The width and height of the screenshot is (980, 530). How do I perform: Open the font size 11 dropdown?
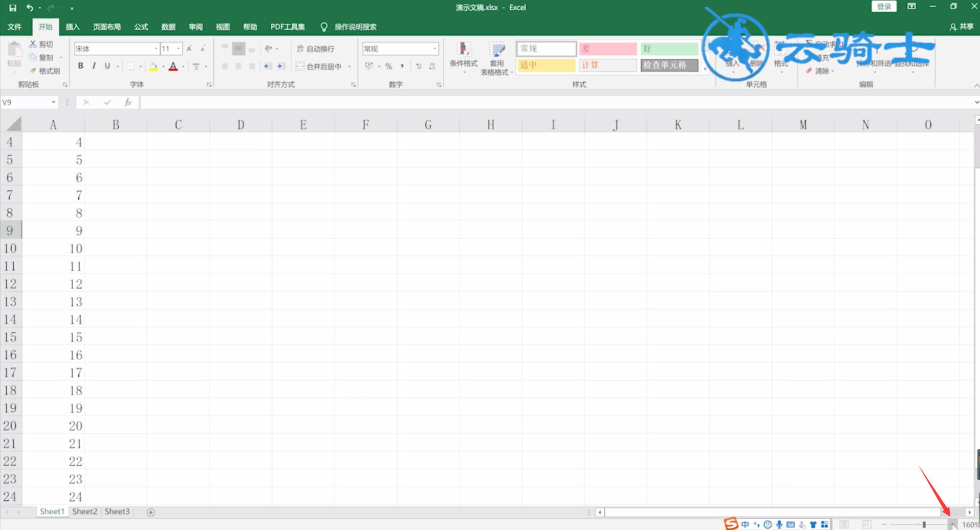[x=179, y=49]
